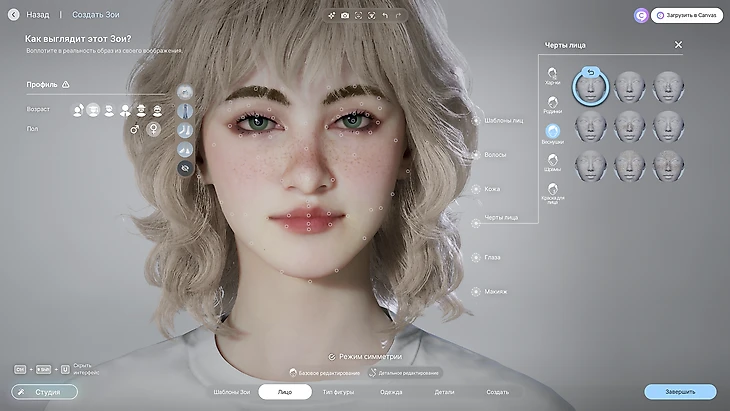Image resolution: width=730 pixels, height=411 pixels.
Task: Select the female gender icon
Action: [x=153, y=129]
